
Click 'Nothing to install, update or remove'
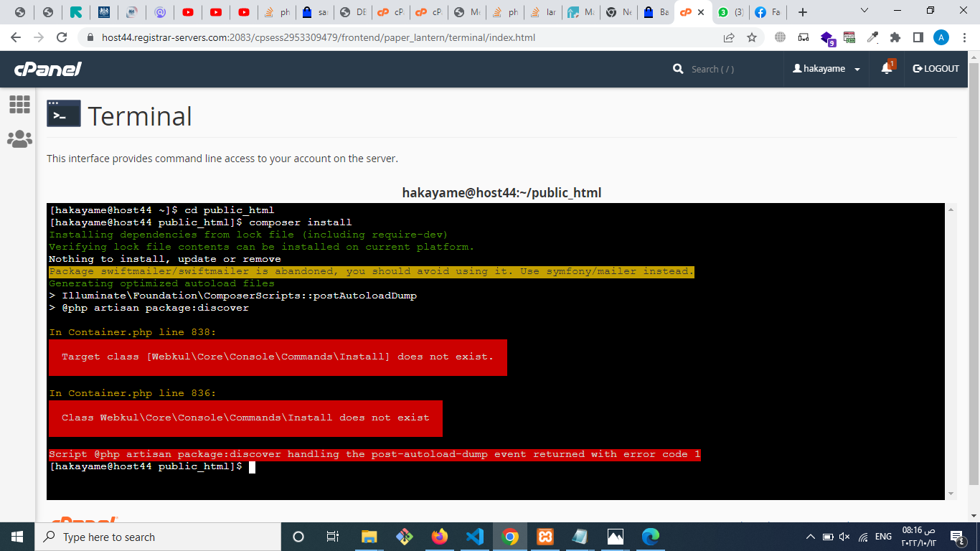click(x=165, y=259)
